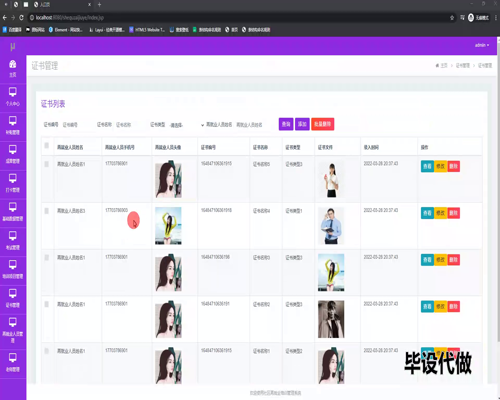Open the 百度翻译 bookmark
The image size is (500, 400).
pos(12,30)
